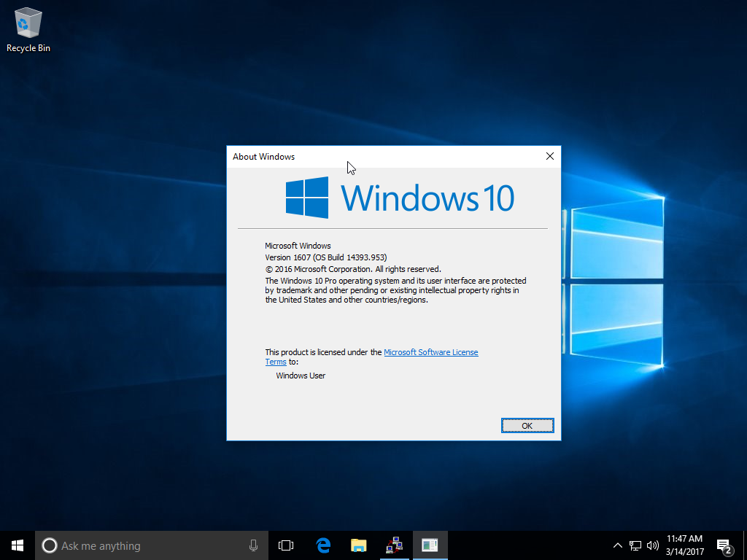Click the OK button in About Windows
The width and height of the screenshot is (747, 560).
[527, 426]
